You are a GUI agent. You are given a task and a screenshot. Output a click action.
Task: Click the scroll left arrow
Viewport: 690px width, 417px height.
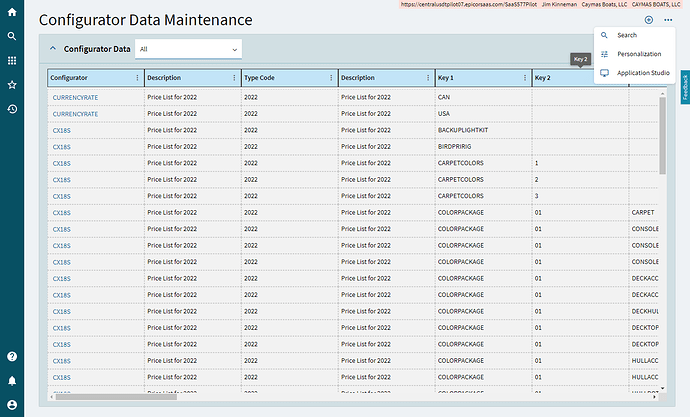pos(52,397)
